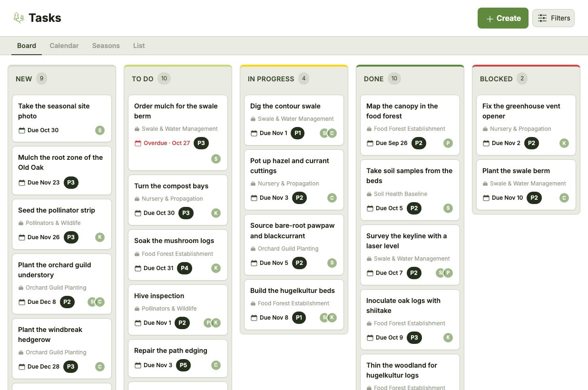Switch to the Board tab
588x390 pixels.
point(27,46)
